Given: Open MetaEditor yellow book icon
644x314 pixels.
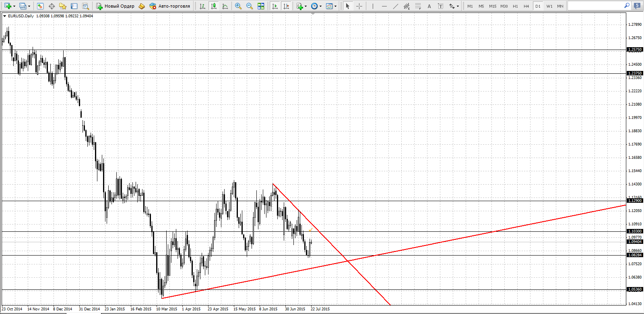Looking at the screenshot, I should point(142,6).
